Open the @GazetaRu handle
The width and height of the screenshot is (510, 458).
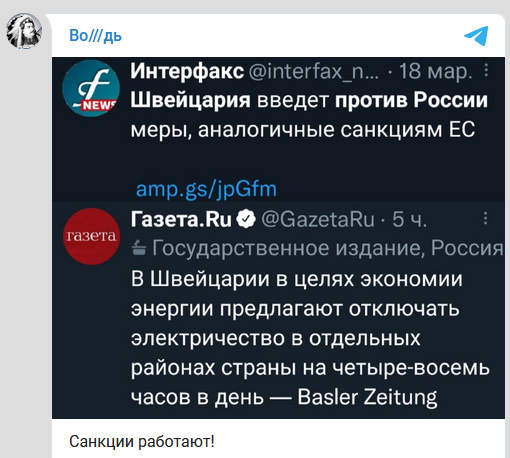318,219
